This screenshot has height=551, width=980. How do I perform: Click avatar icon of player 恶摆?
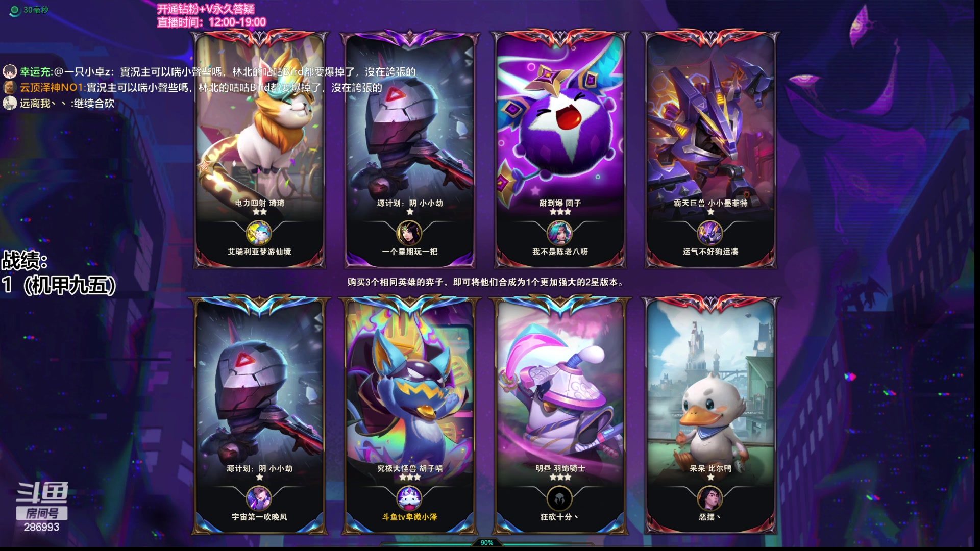point(710,498)
